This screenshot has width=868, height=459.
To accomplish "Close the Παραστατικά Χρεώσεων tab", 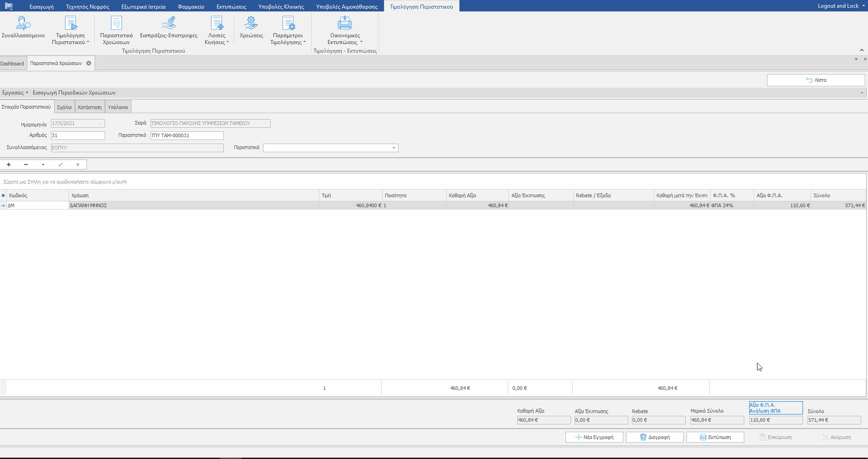I will click(89, 63).
